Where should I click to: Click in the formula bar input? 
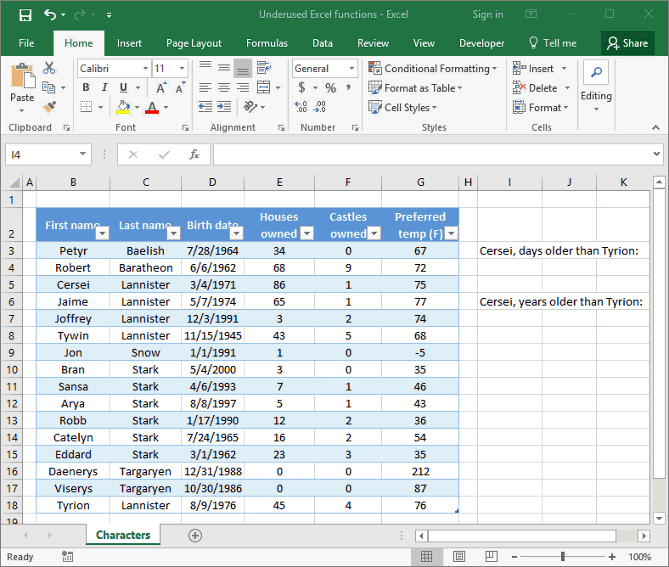[433, 154]
